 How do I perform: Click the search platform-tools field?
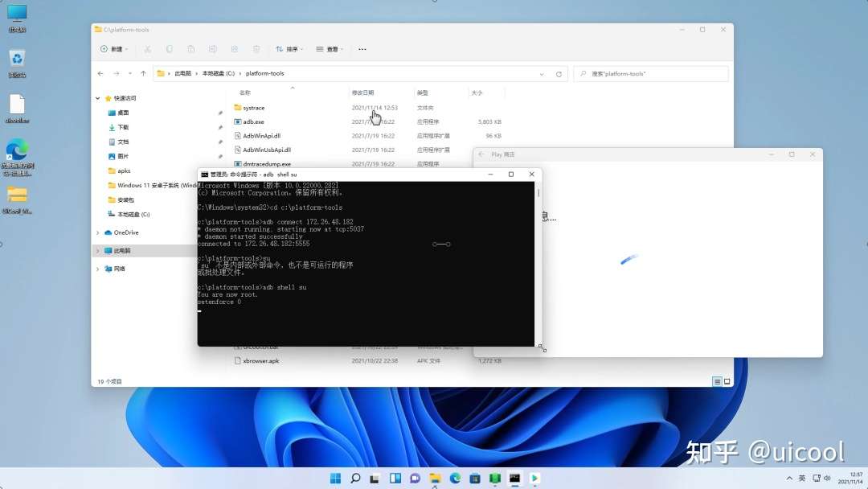point(651,74)
